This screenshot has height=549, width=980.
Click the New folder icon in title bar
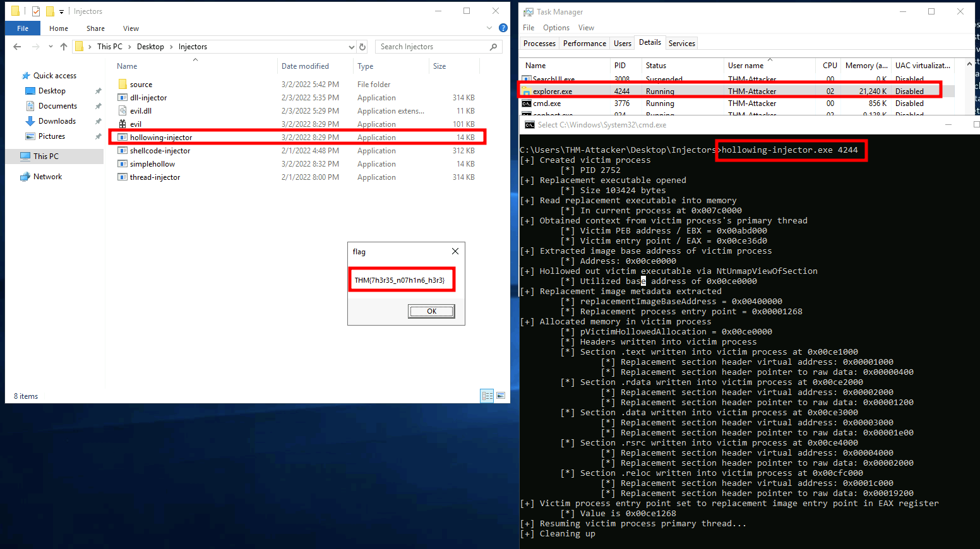click(x=50, y=11)
